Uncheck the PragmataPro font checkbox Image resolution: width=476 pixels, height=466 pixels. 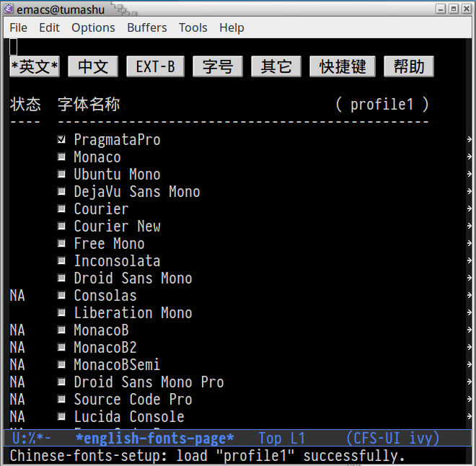(x=61, y=139)
